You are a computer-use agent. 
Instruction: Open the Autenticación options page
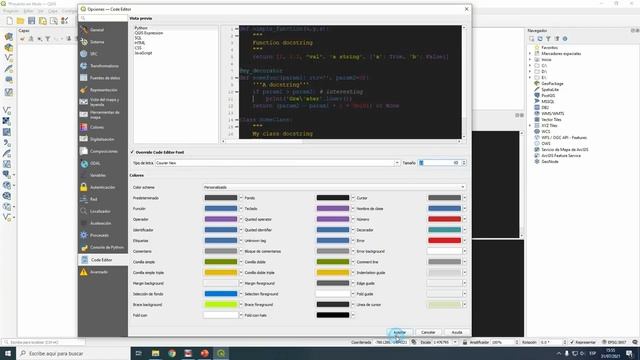102,187
